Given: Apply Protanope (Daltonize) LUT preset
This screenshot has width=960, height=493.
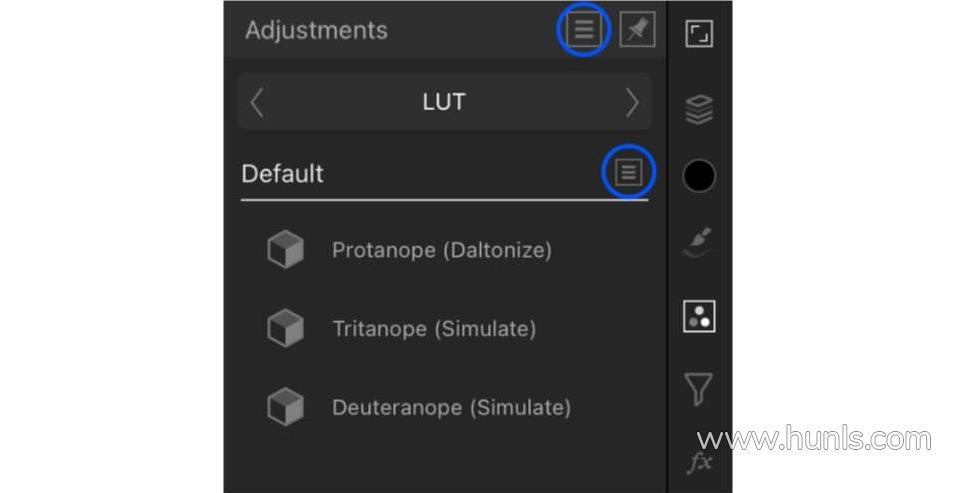Looking at the screenshot, I should tap(441, 249).
